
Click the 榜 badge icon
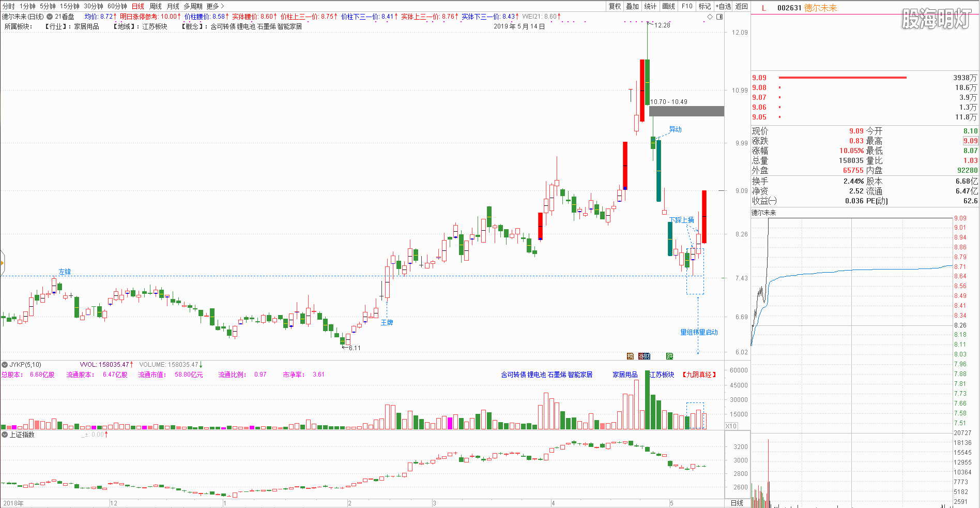point(630,356)
